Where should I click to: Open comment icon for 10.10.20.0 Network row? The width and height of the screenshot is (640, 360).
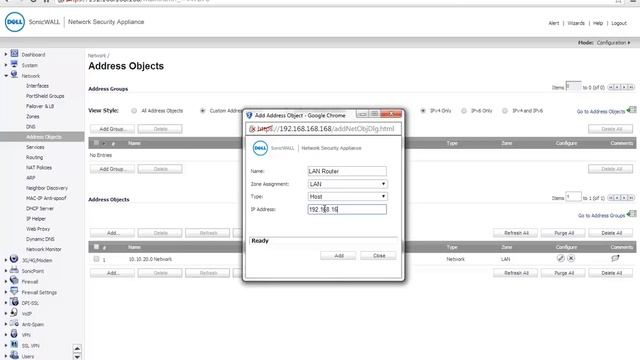[x=615, y=258]
